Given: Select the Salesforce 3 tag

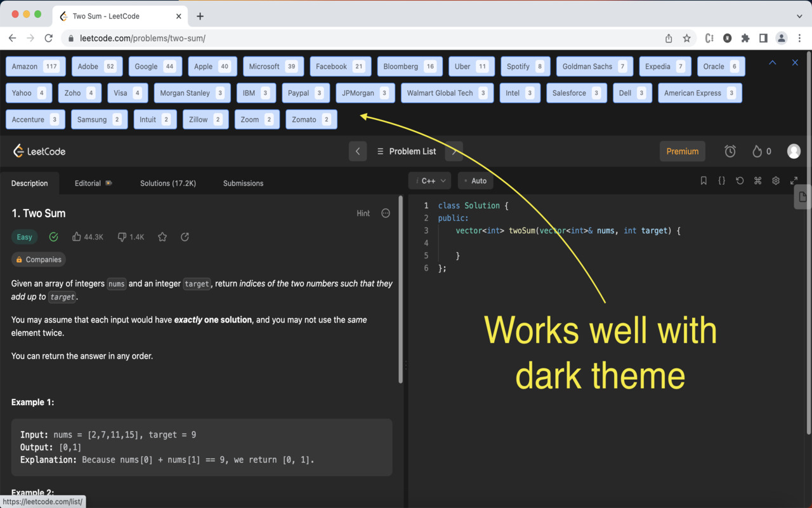Looking at the screenshot, I should pos(576,93).
